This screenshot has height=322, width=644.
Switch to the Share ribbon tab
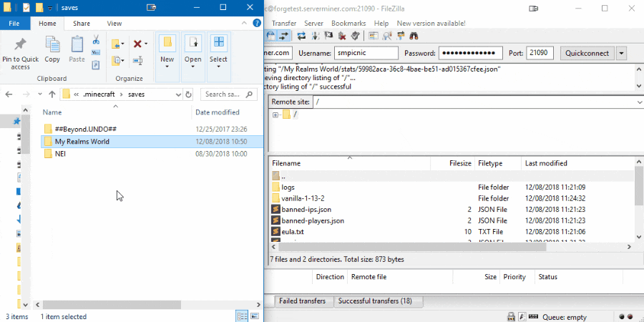(82, 24)
